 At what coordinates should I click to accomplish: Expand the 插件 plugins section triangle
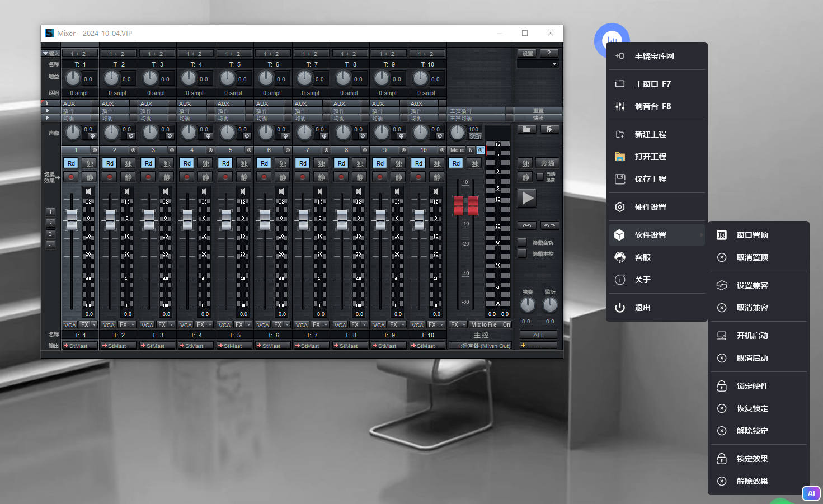48,111
